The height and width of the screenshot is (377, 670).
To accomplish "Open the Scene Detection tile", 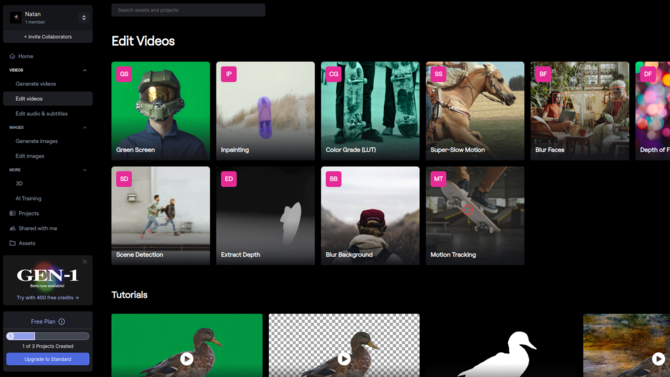I will pos(161,215).
